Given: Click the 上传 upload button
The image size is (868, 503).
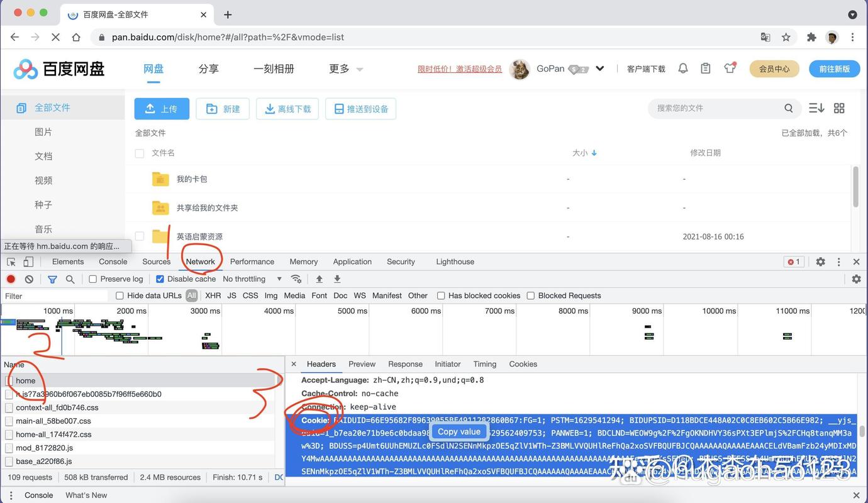Looking at the screenshot, I should click(x=162, y=108).
